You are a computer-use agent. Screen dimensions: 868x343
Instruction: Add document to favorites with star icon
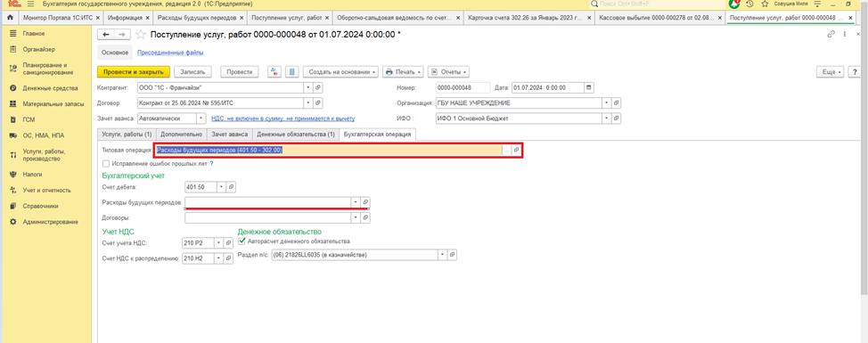[141, 34]
